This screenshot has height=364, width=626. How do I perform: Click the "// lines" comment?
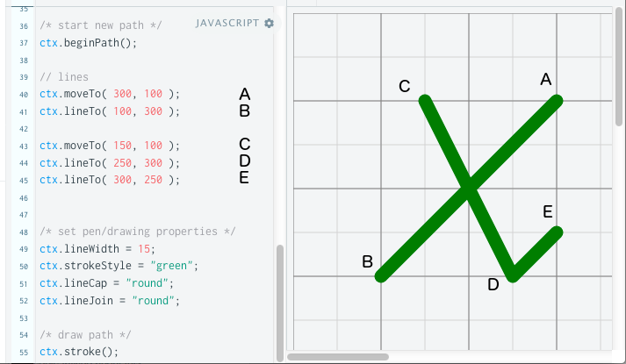(64, 77)
